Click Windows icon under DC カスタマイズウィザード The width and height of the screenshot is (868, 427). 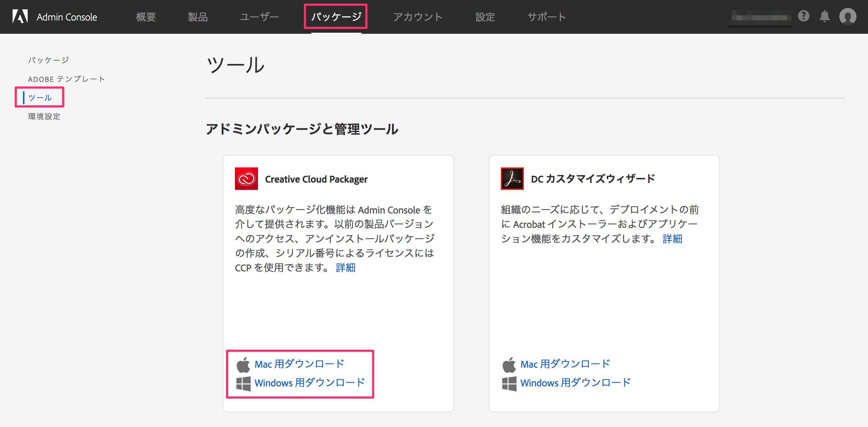509,384
